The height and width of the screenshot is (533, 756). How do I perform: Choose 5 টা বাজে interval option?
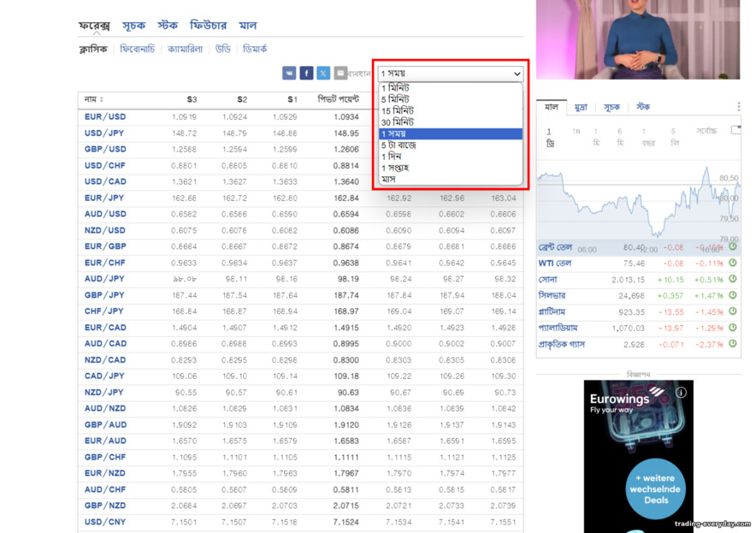[451, 145]
